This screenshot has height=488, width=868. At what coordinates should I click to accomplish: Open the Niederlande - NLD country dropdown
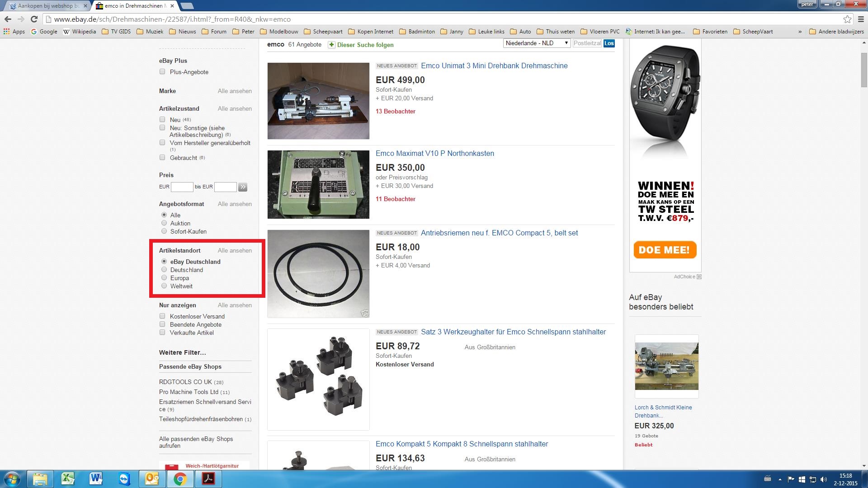[537, 43]
